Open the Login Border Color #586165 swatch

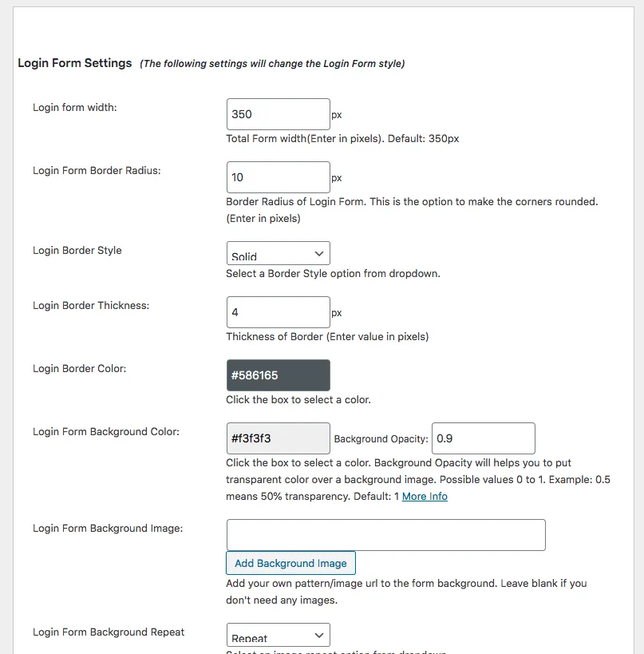coord(278,375)
